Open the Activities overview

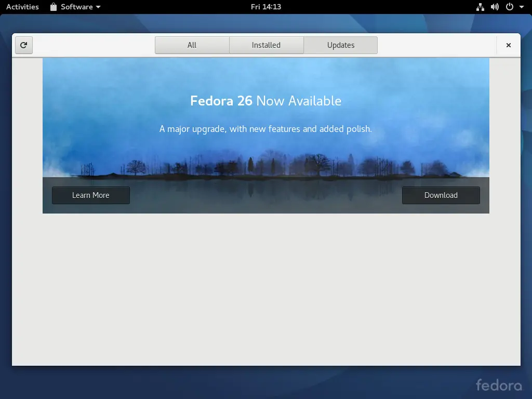click(22, 7)
